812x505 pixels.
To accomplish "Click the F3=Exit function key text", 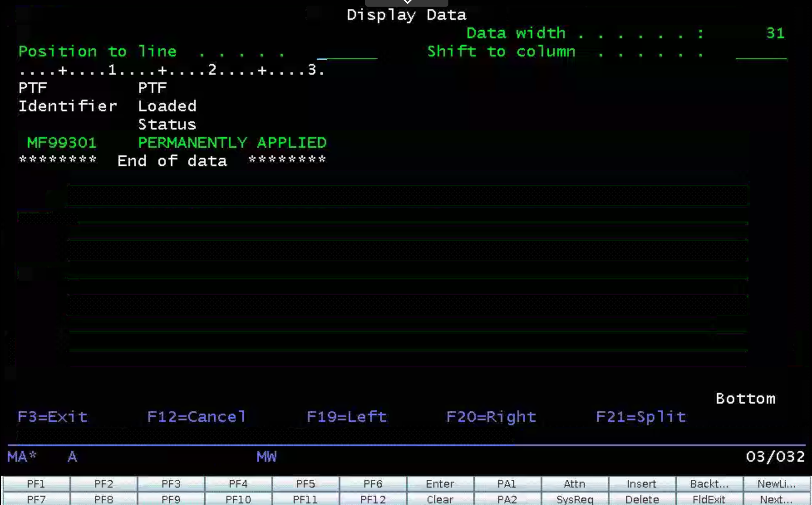I will click(x=53, y=417).
